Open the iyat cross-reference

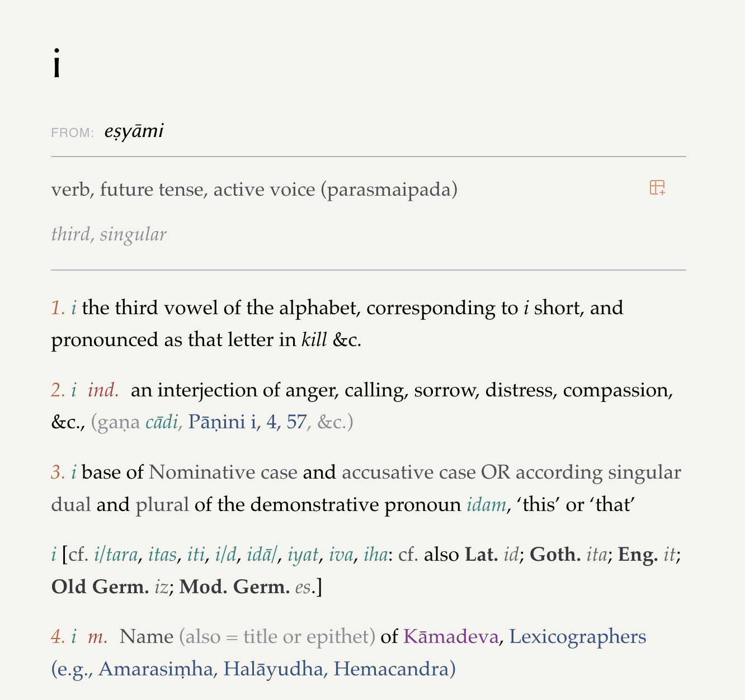point(303,555)
